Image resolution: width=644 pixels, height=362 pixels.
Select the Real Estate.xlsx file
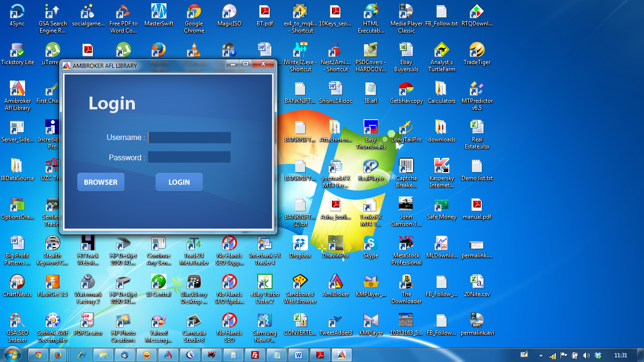[x=477, y=135]
